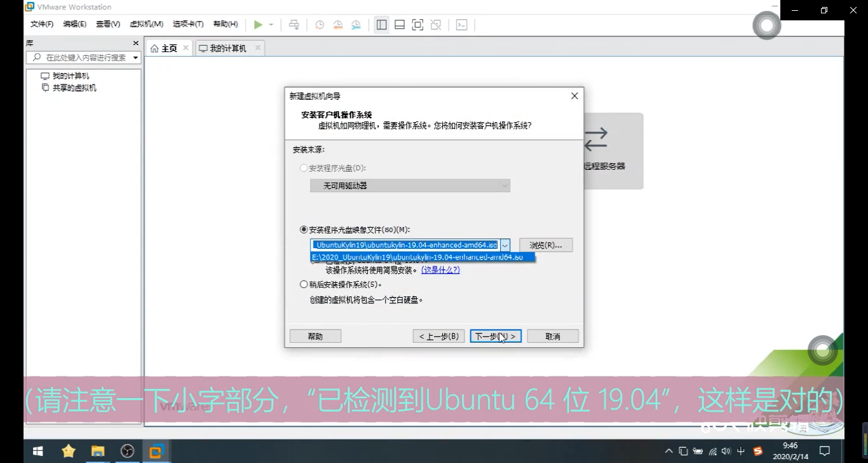Click the 下一步(N) button

click(x=496, y=336)
